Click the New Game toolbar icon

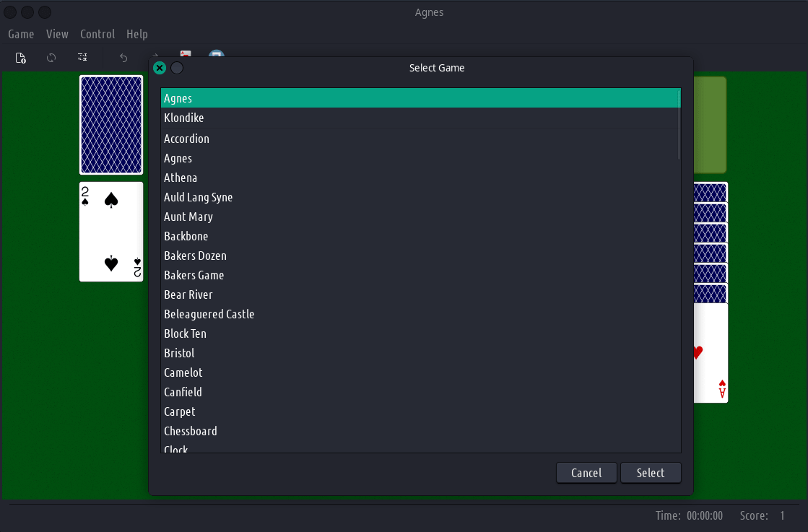click(21, 58)
